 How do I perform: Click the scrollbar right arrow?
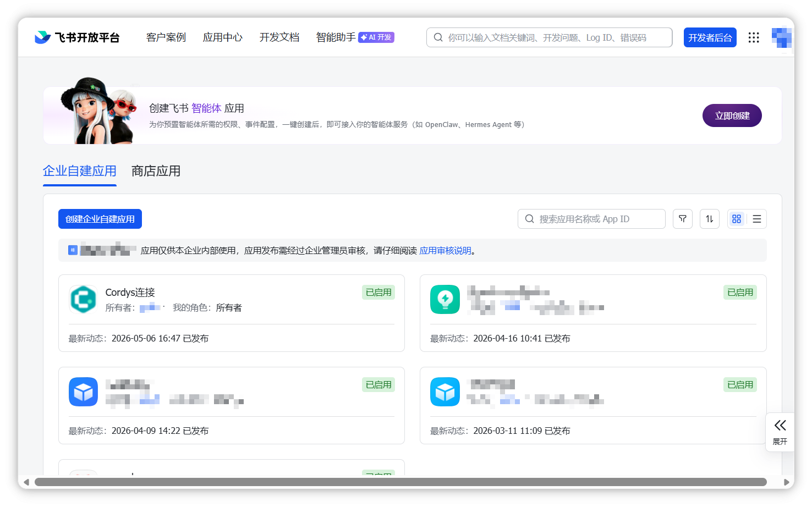pos(786,482)
